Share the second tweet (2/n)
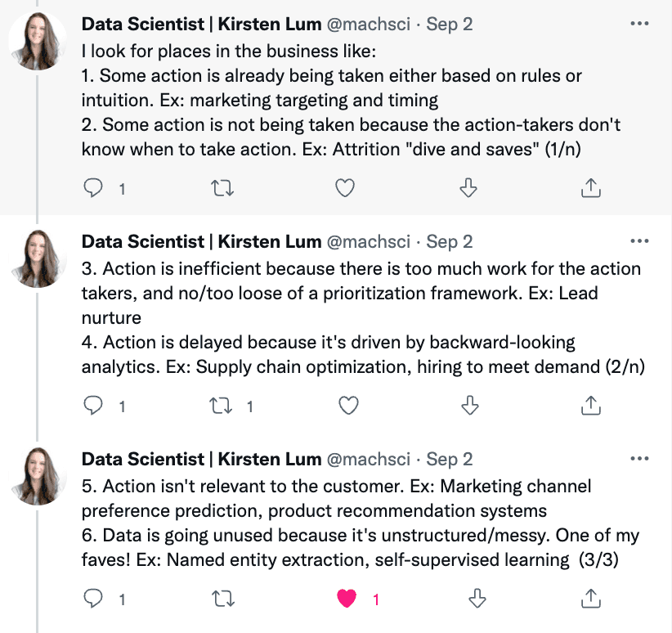 [x=589, y=406]
